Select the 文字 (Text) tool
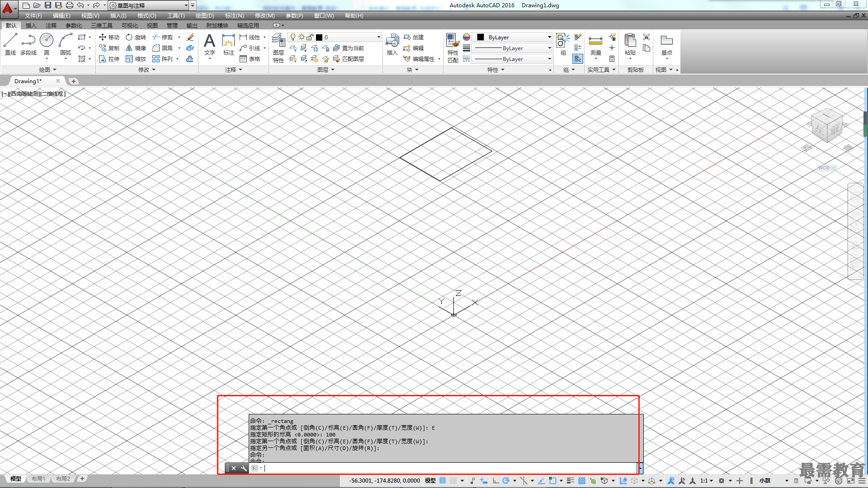This screenshot has width=868, height=488. coord(209,44)
